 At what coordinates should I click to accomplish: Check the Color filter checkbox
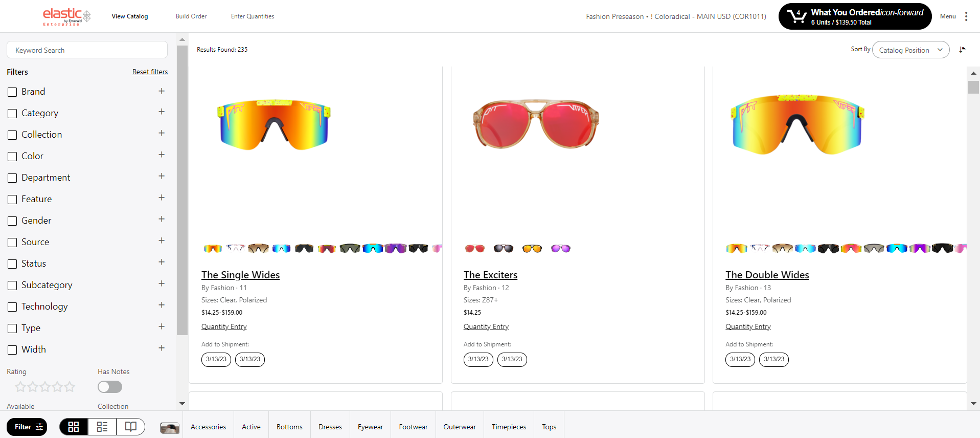pyautogui.click(x=12, y=157)
